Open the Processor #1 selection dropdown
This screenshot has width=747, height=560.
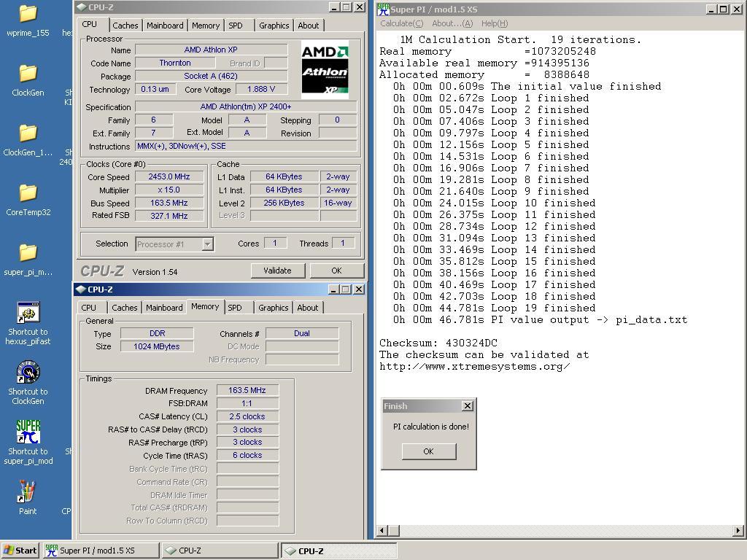pos(207,244)
